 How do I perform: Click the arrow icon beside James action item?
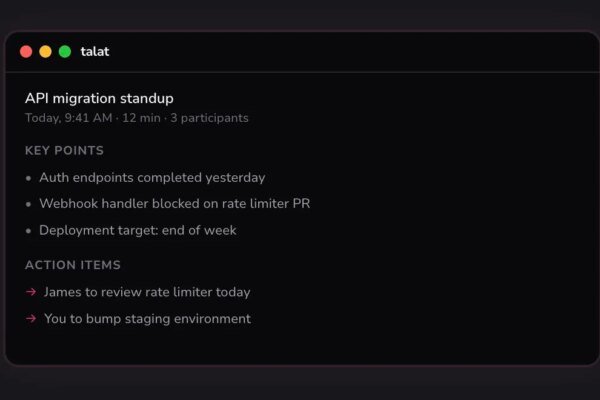(x=32, y=292)
